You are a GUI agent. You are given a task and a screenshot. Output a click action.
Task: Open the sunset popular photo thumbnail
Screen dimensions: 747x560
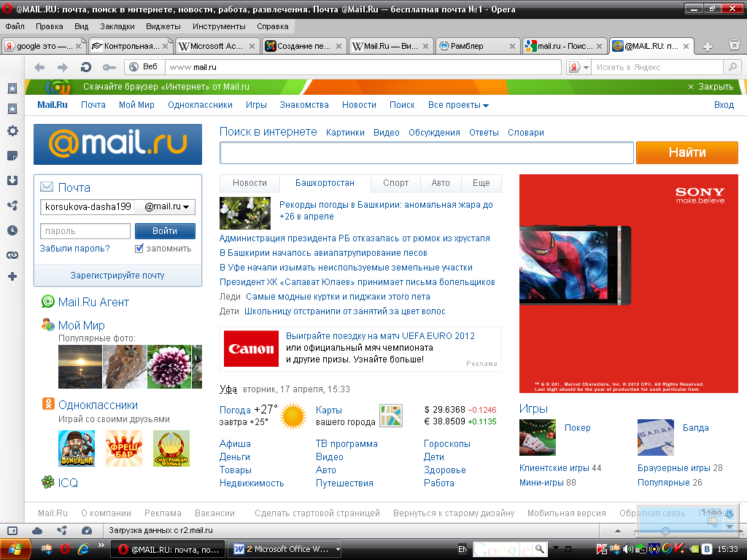coord(80,367)
